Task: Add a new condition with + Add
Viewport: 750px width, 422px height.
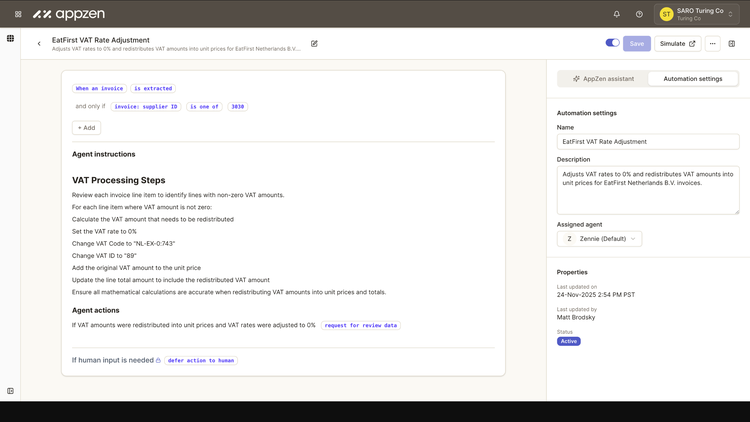Action: pos(87,128)
